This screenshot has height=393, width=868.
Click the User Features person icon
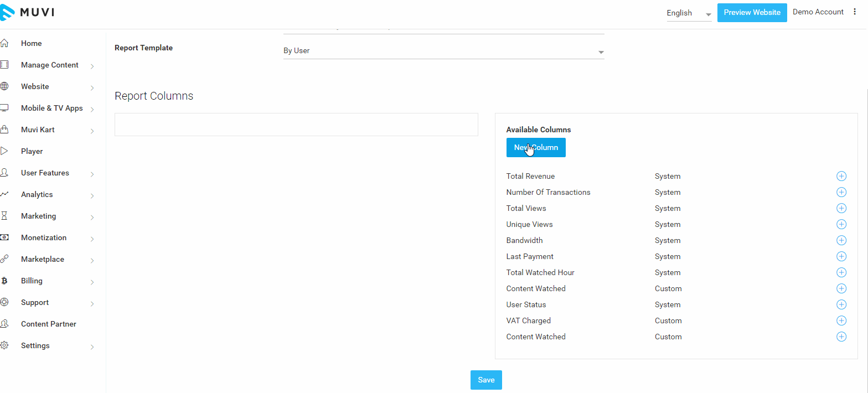point(4,173)
